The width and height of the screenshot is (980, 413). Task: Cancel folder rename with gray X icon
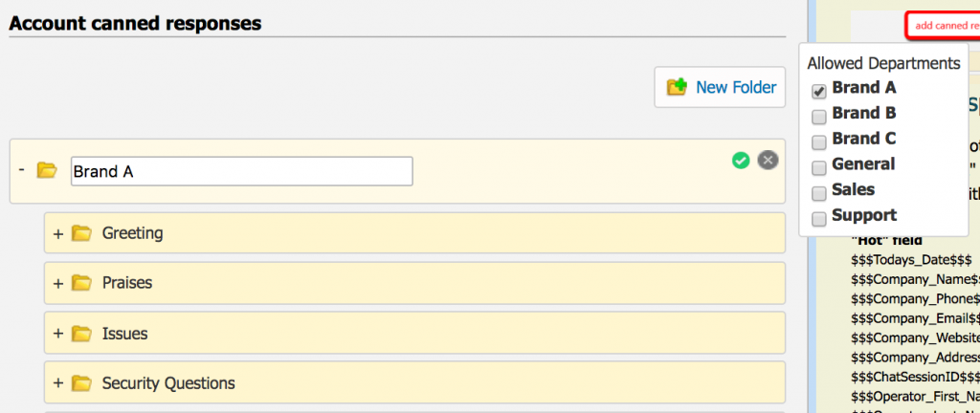point(768,161)
